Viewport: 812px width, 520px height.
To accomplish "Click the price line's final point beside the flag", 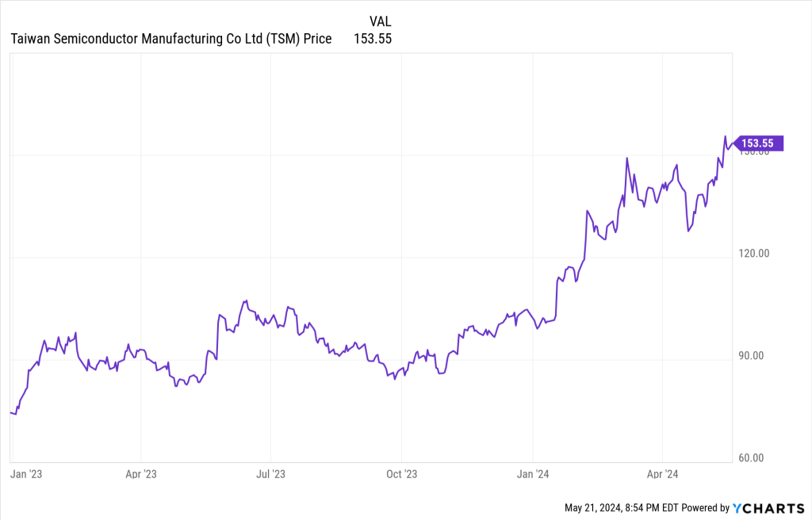I will click(733, 143).
